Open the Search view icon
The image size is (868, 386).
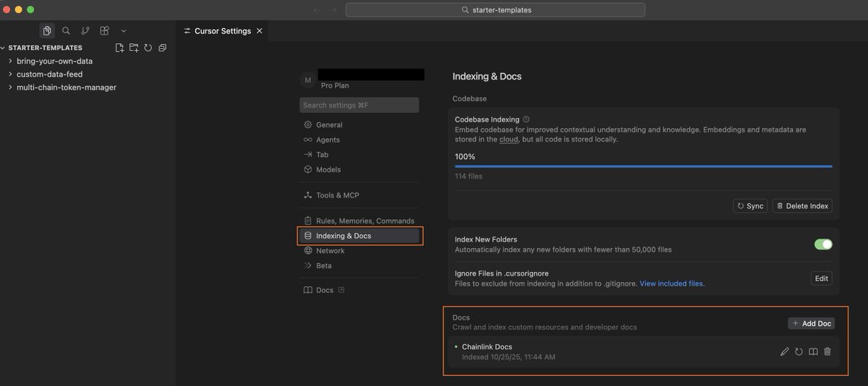66,30
